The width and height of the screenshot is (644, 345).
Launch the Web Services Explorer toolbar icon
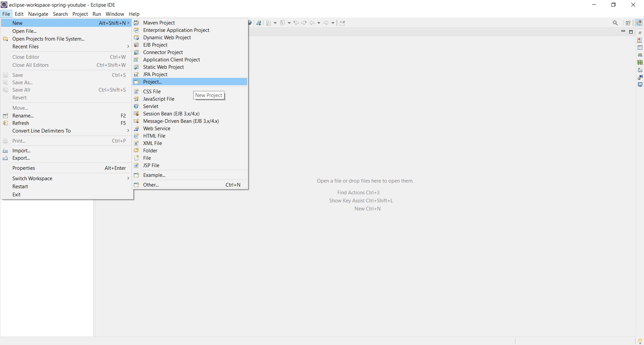(x=259, y=23)
